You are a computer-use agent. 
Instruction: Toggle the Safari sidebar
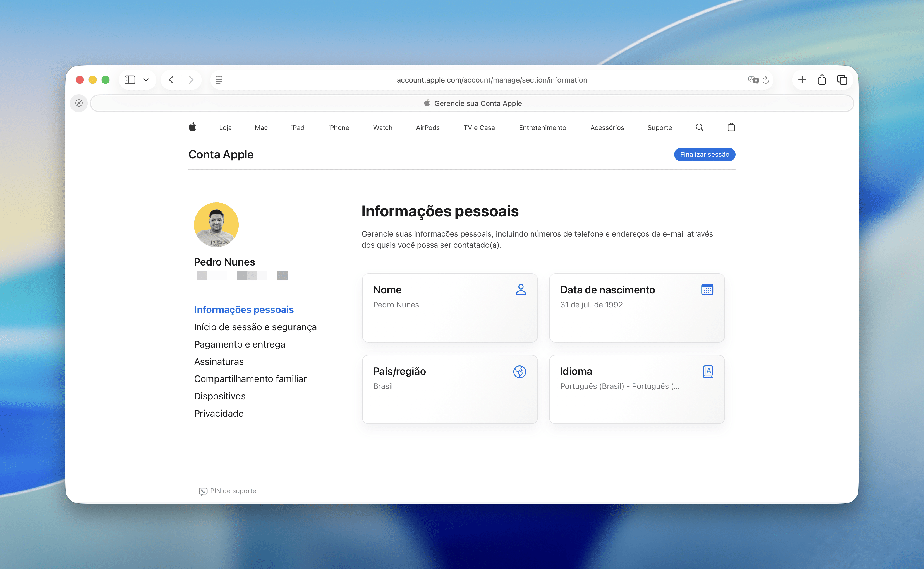coord(130,80)
